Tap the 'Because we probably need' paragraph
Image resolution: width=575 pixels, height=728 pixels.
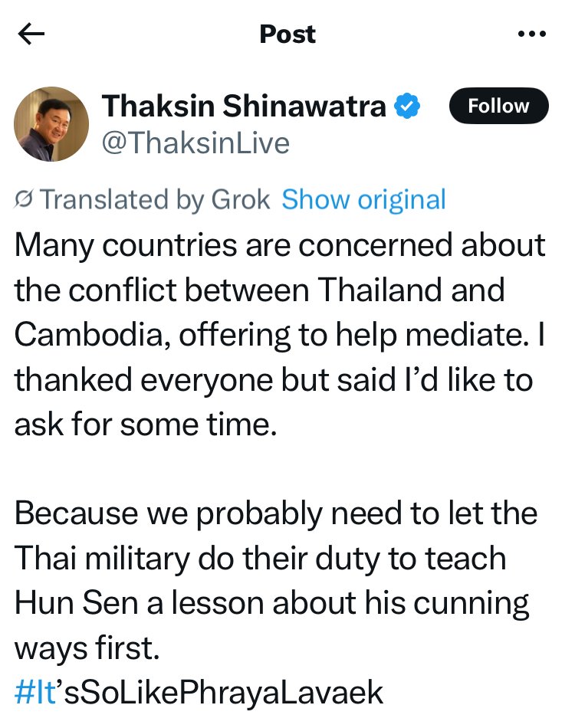coord(276,580)
